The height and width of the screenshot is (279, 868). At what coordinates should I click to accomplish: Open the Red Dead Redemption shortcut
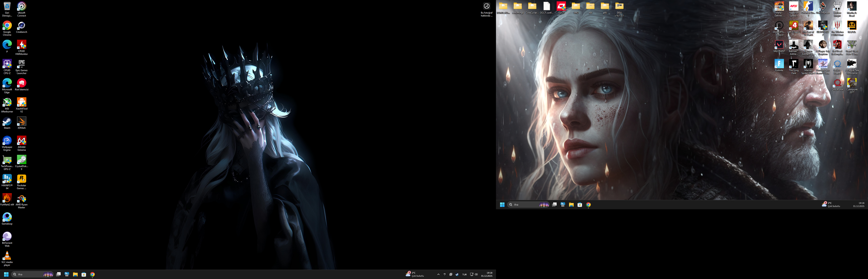(837, 48)
